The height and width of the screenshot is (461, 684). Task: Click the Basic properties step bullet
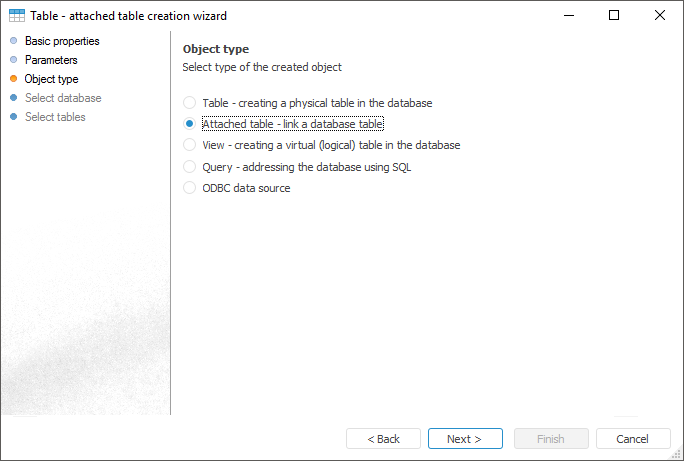(x=14, y=41)
